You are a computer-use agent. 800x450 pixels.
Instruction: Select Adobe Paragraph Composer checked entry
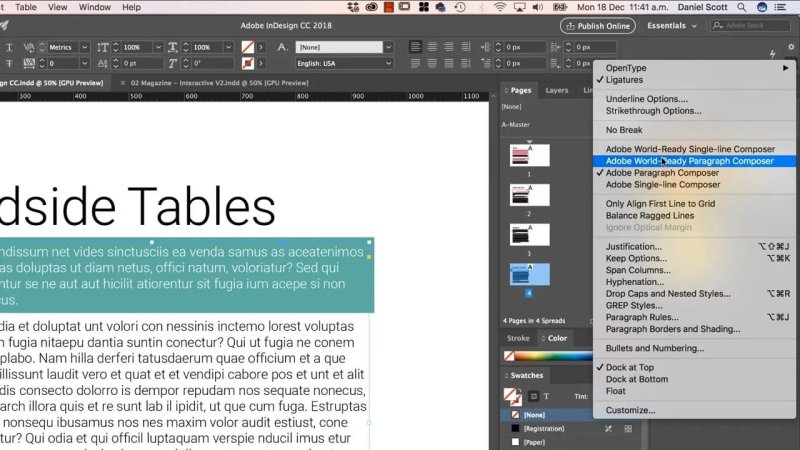click(694, 173)
